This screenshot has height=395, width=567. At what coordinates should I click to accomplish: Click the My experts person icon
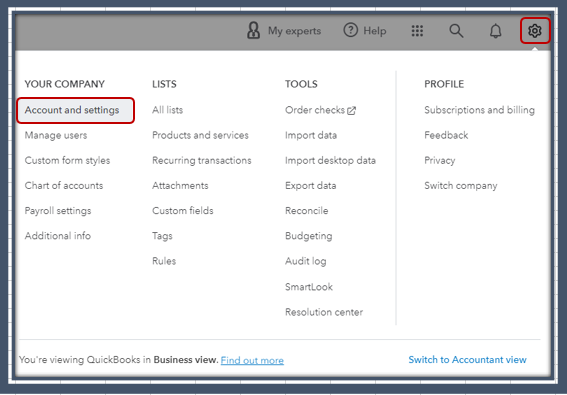click(x=253, y=30)
